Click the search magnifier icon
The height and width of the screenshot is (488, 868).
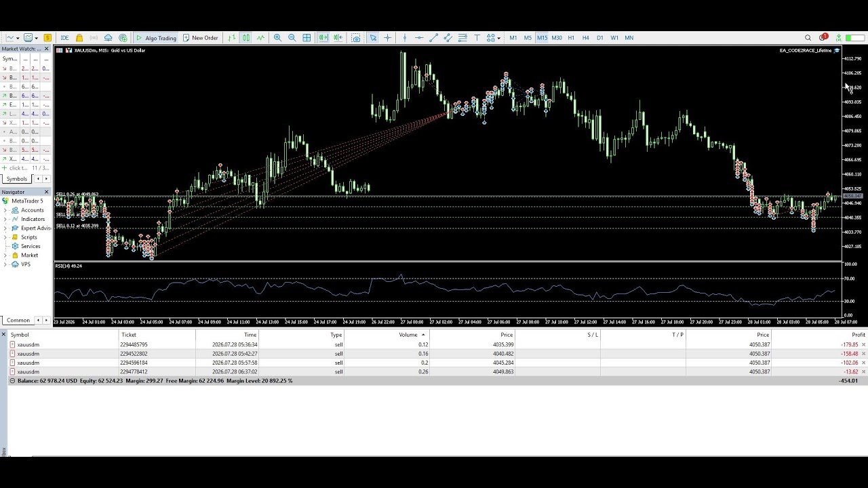pyautogui.click(x=808, y=38)
